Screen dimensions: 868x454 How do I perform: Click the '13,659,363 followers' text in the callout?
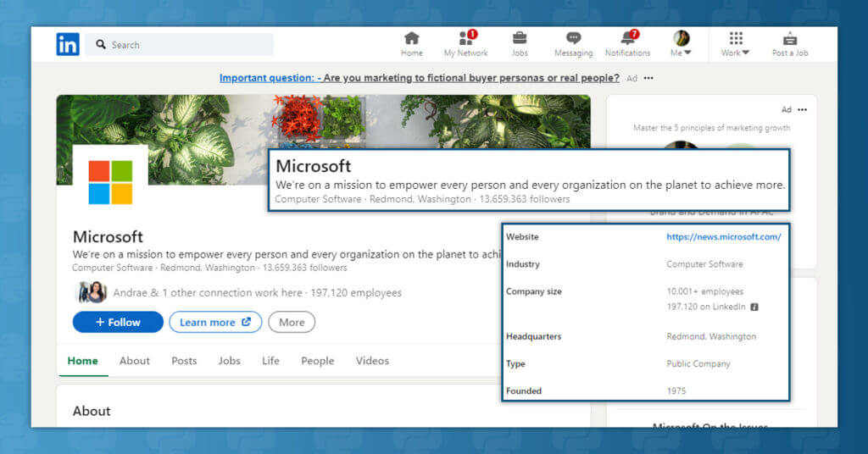(x=524, y=199)
